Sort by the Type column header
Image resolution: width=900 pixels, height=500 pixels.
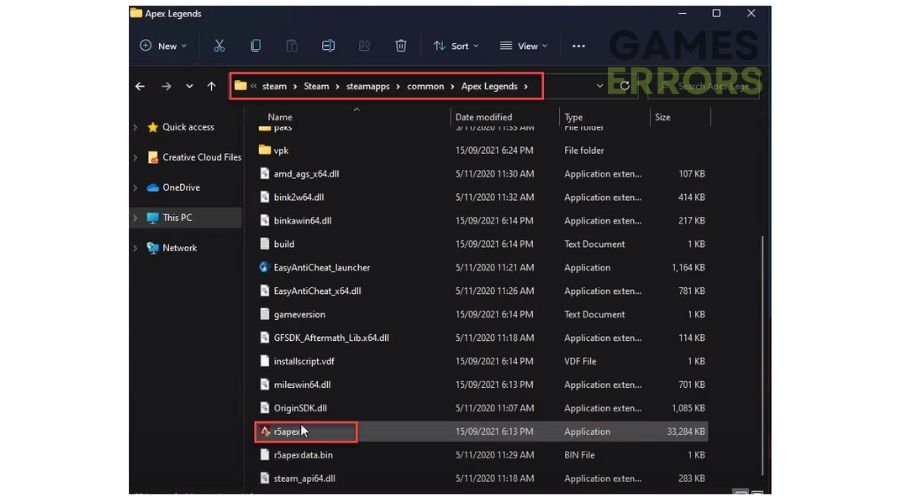click(x=573, y=117)
